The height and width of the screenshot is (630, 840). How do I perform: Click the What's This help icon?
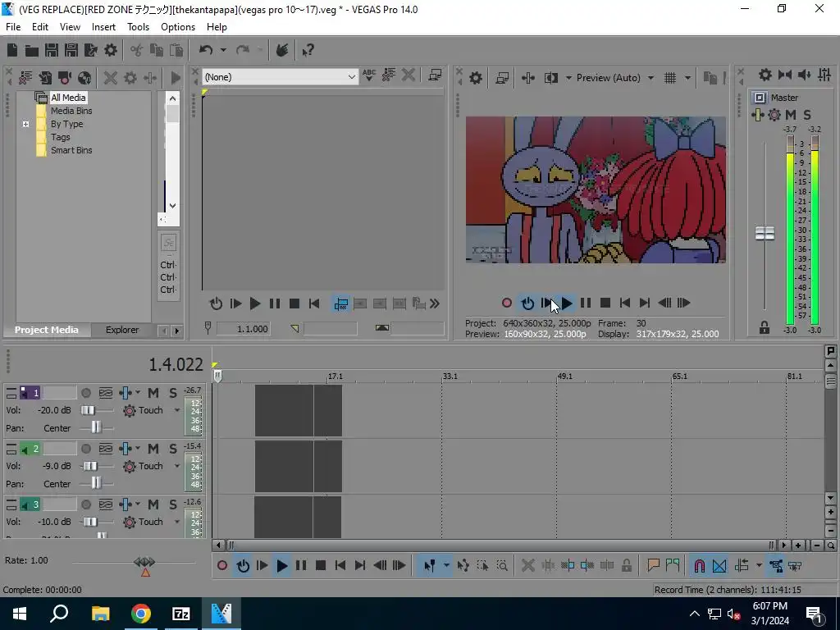click(308, 50)
